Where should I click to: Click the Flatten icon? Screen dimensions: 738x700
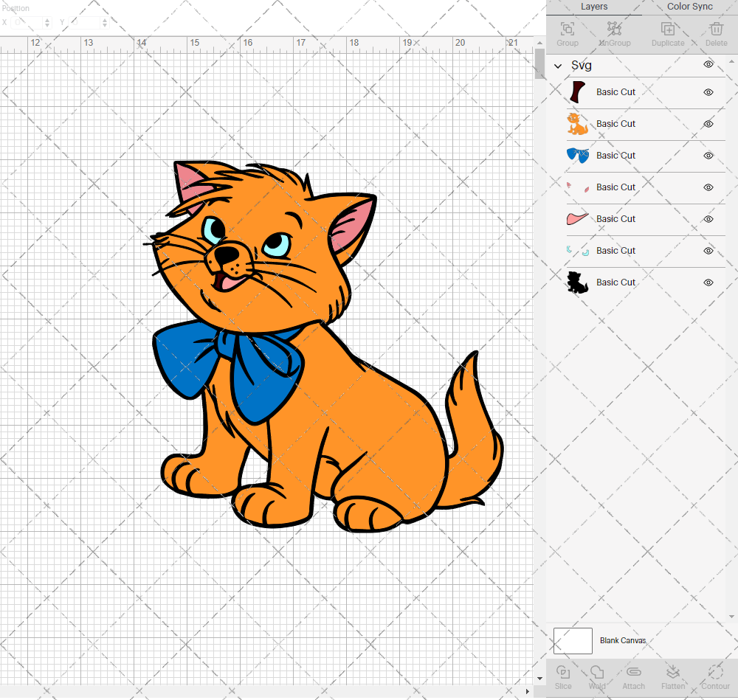coord(673,676)
